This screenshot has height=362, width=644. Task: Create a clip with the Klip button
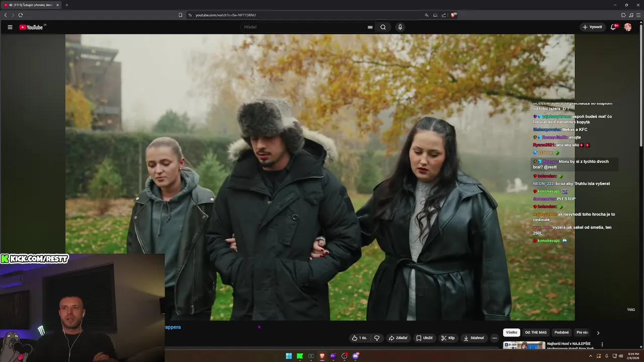[x=448, y=338]
